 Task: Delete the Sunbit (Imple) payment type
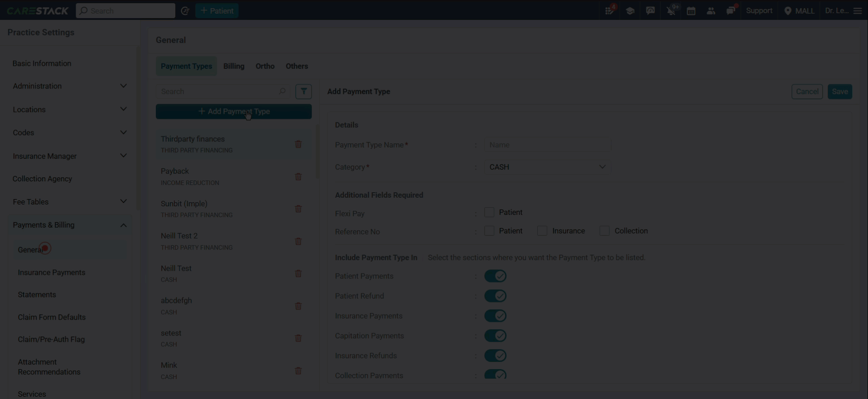(298, 209)
